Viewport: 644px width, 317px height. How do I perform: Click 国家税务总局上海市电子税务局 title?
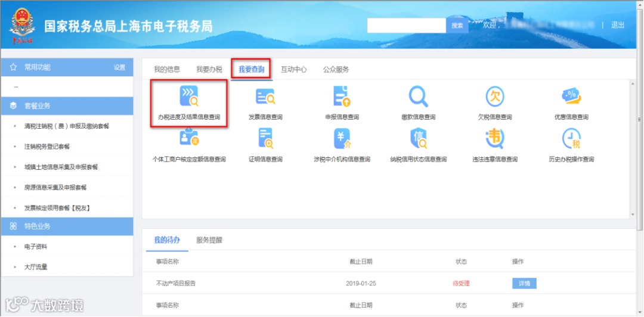(129, 27)
